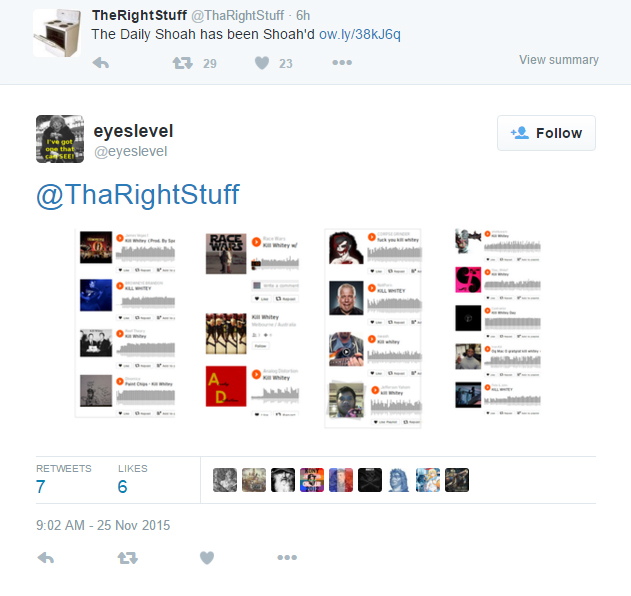Open the French flag liker avatar
631x596 pixels.
341,480
